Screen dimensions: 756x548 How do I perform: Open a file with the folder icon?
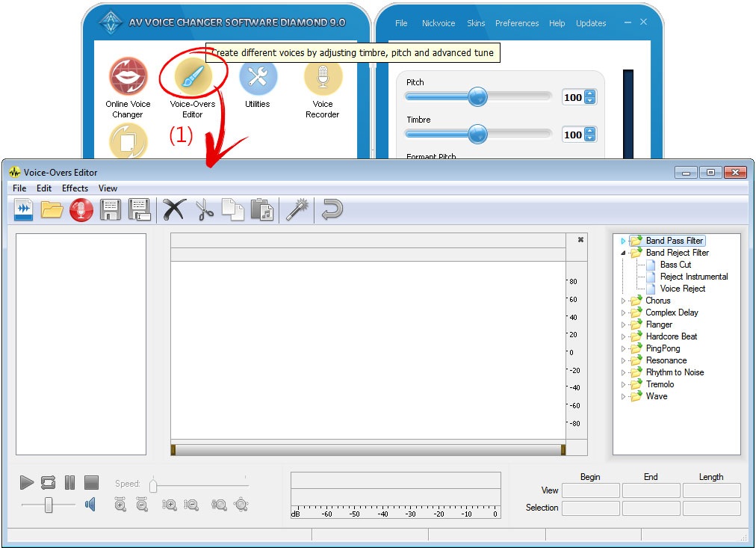(52, 210)
